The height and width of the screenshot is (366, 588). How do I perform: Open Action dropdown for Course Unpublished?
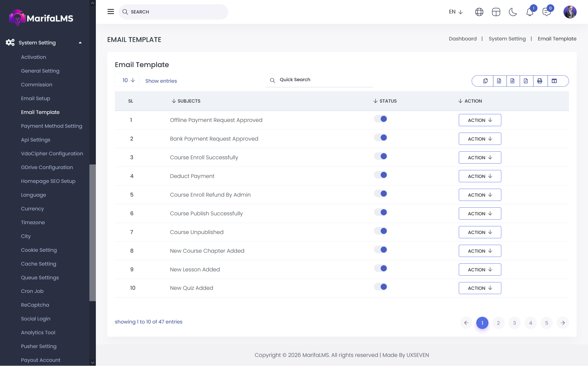[480, 232]
